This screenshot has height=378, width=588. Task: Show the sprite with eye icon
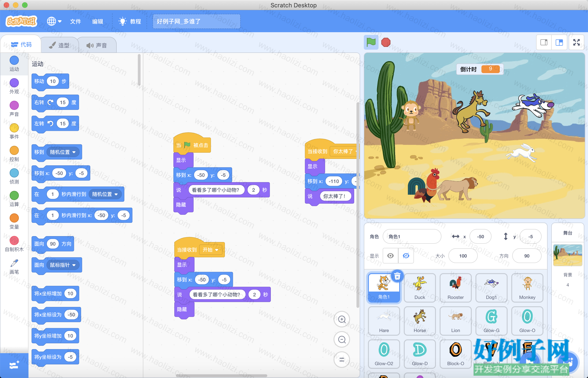click(391, 256)
